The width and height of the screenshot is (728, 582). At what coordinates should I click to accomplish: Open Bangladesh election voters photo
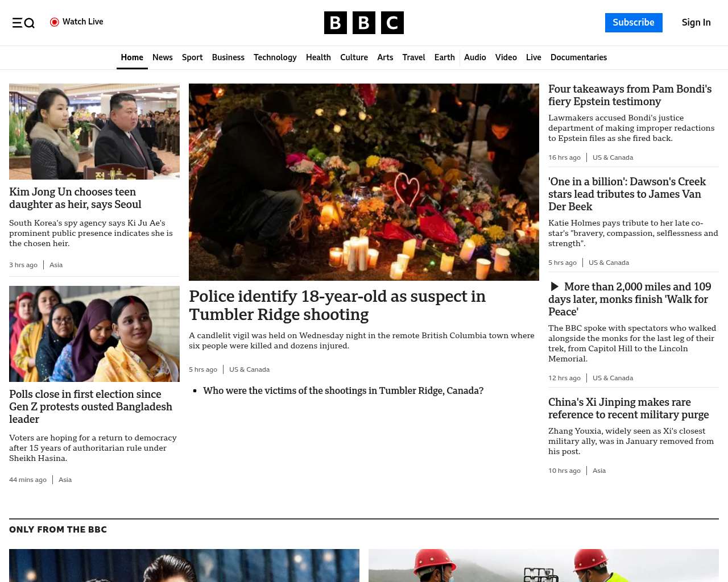(94, 334)
